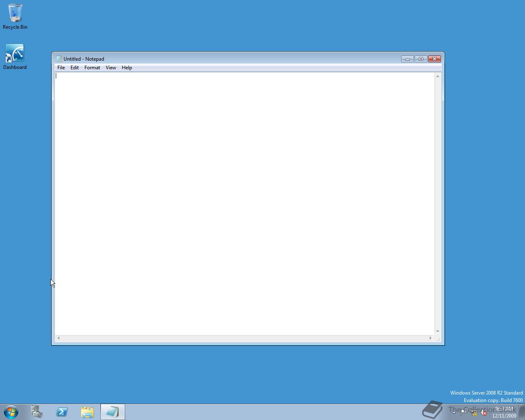
Task: Open the Format menu in Notepad
Action: click(92, 68)
